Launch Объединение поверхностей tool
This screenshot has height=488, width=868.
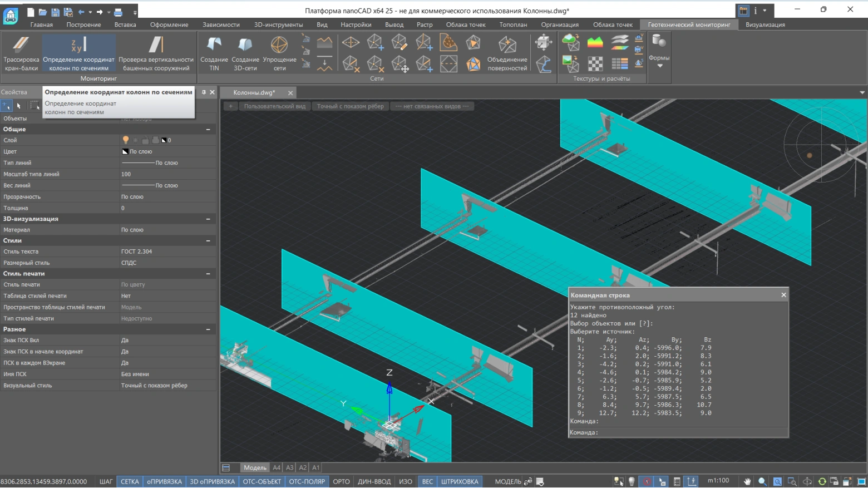[507, 53]
